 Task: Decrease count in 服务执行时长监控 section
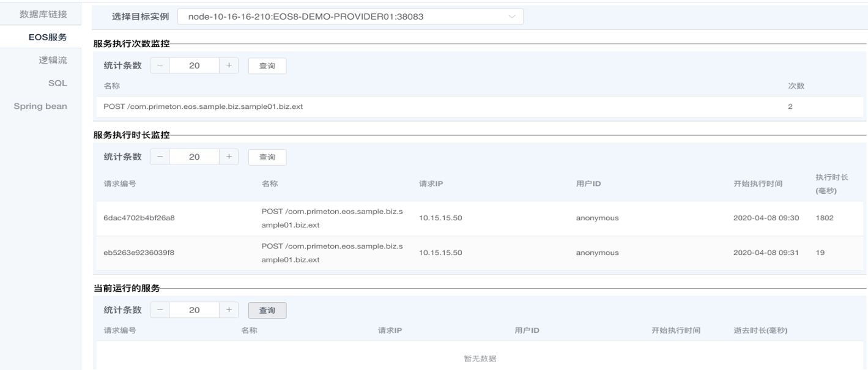[x=160, y=157]
